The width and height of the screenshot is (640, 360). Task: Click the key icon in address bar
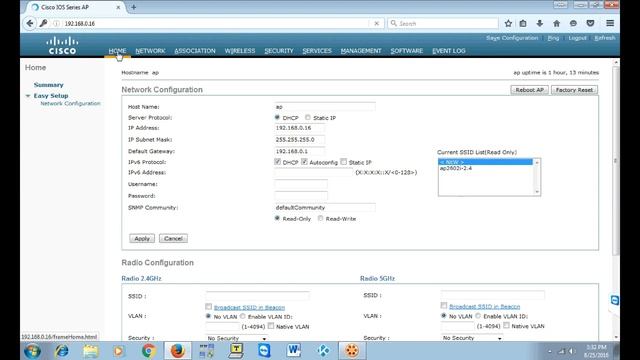point(44,23)
